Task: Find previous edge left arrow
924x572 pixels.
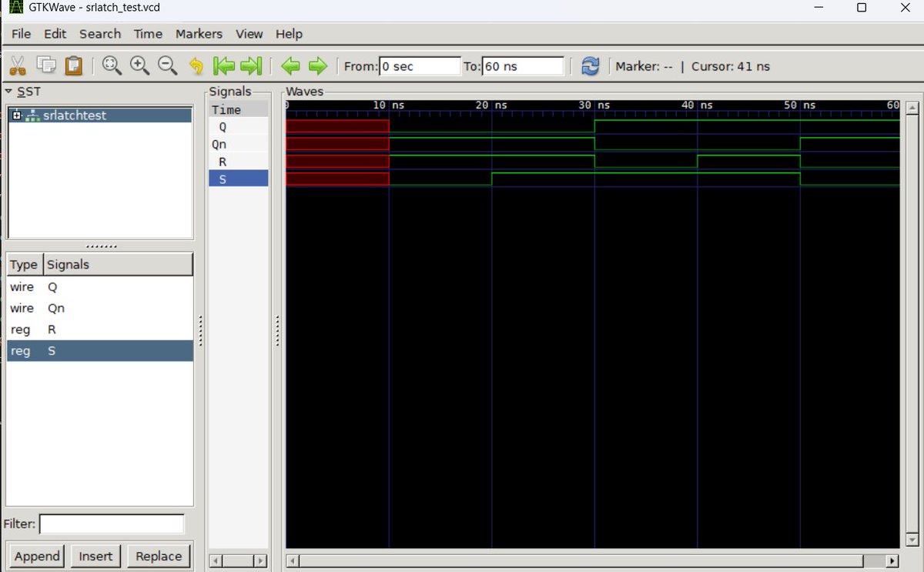Action: click(x=290, y=66)
